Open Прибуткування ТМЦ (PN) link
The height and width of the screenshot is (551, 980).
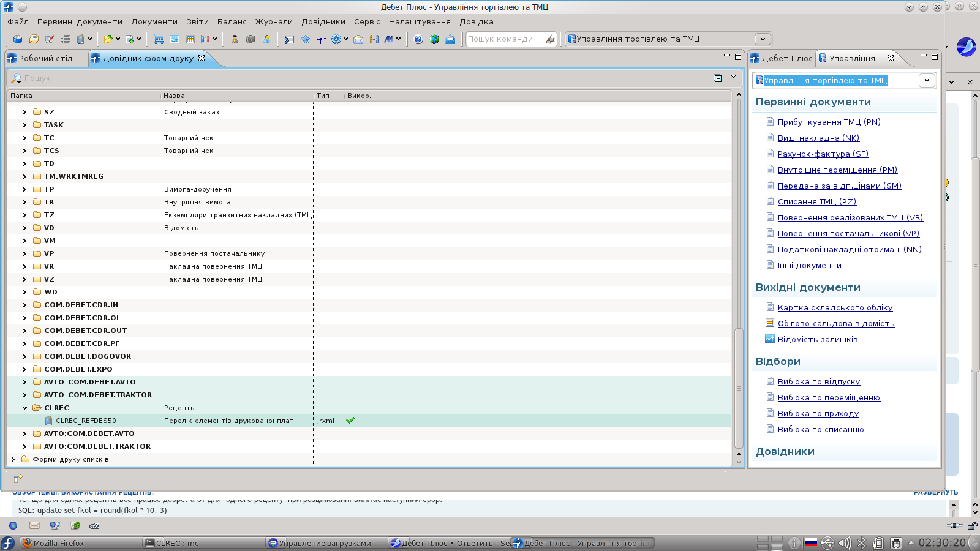click(x=829, y=122)
